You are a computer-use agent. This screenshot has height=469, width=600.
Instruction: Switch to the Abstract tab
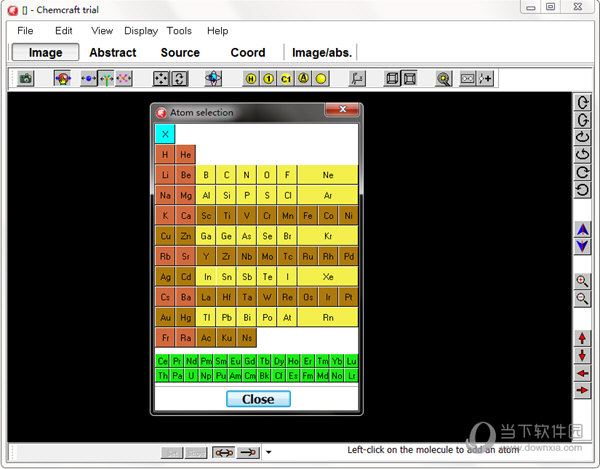112,52
